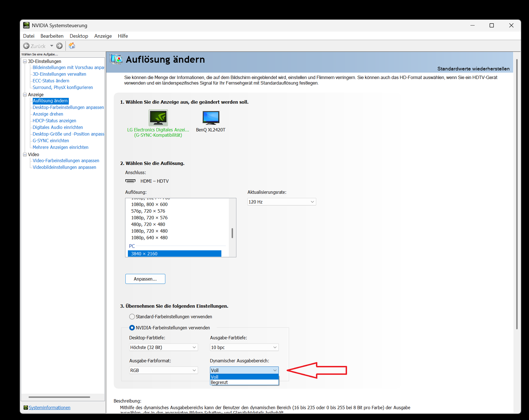The width and height of the screenshot is (529, 420).
Task: Open the Hilfe menu
Action: click(123, 36)
